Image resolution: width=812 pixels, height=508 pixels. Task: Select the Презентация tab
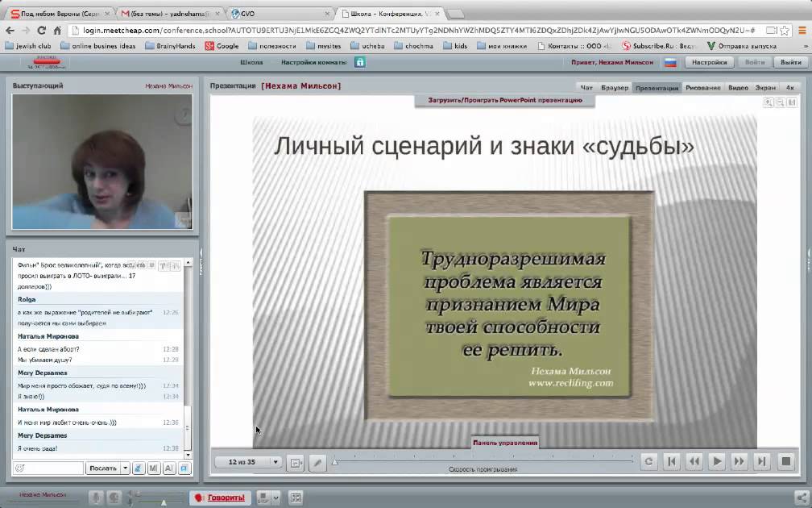coord(657,88)
